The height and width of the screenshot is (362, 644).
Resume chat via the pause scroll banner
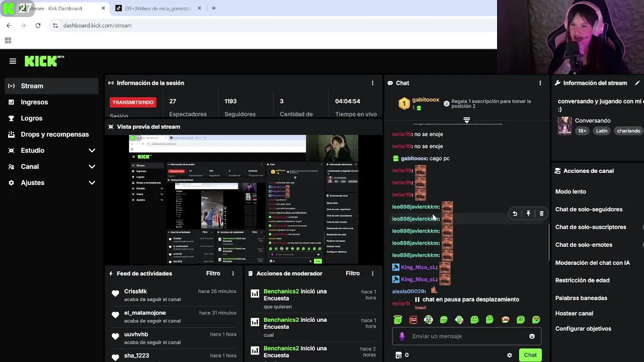467,299
